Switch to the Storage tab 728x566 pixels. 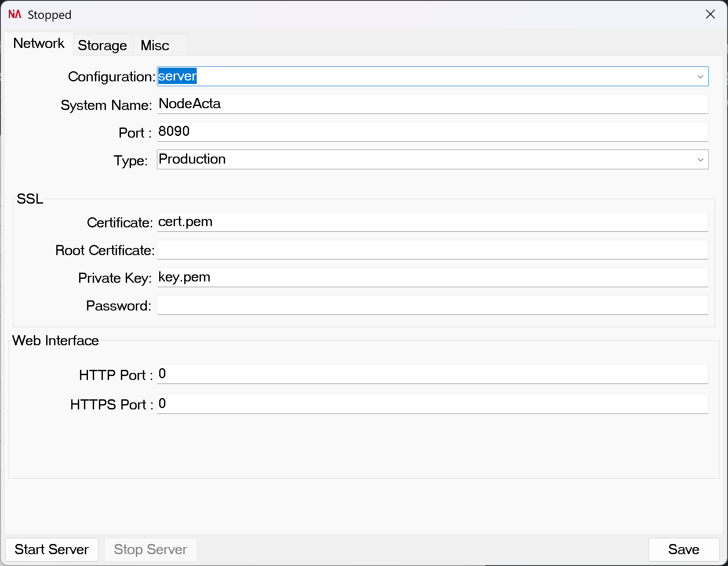click(102, 45)
